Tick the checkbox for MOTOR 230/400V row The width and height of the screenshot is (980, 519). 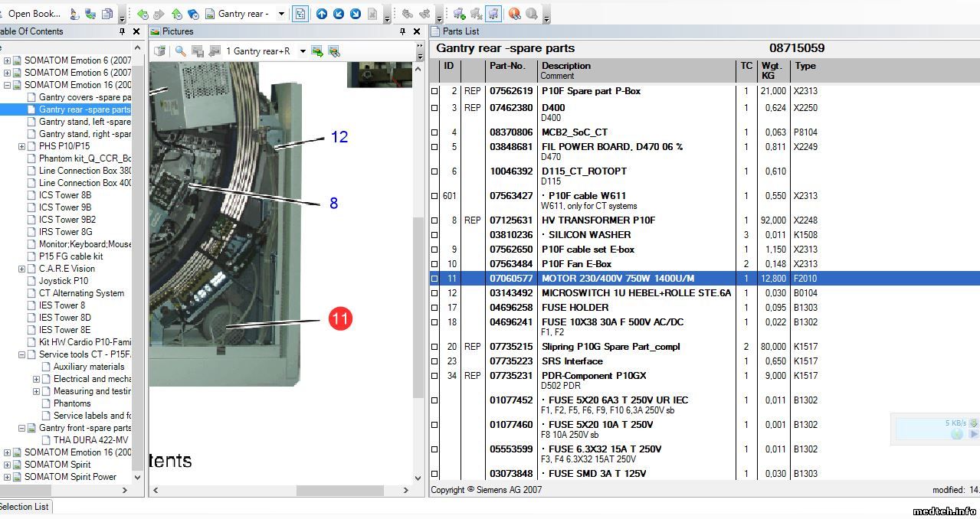(x=434, y=279)
